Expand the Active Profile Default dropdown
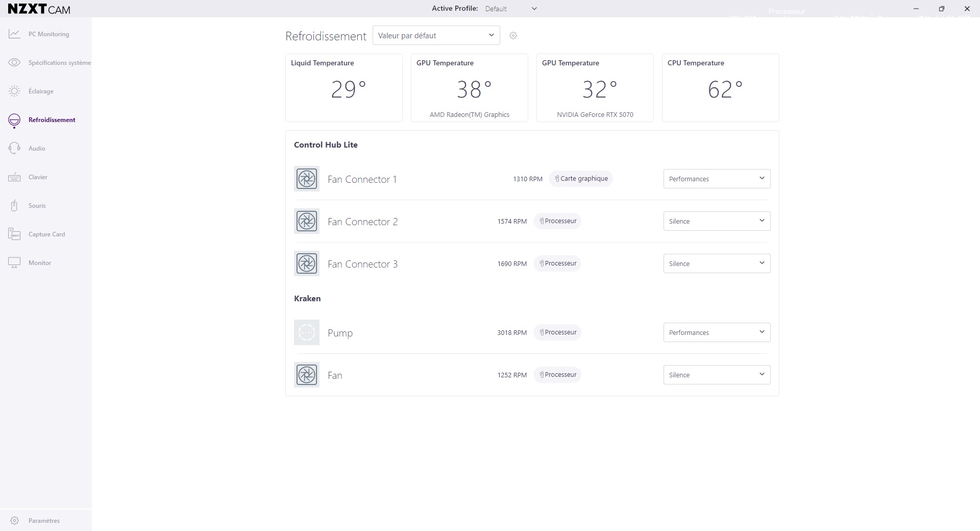This screenshot has width=980, height=531. tap(510, 9)
